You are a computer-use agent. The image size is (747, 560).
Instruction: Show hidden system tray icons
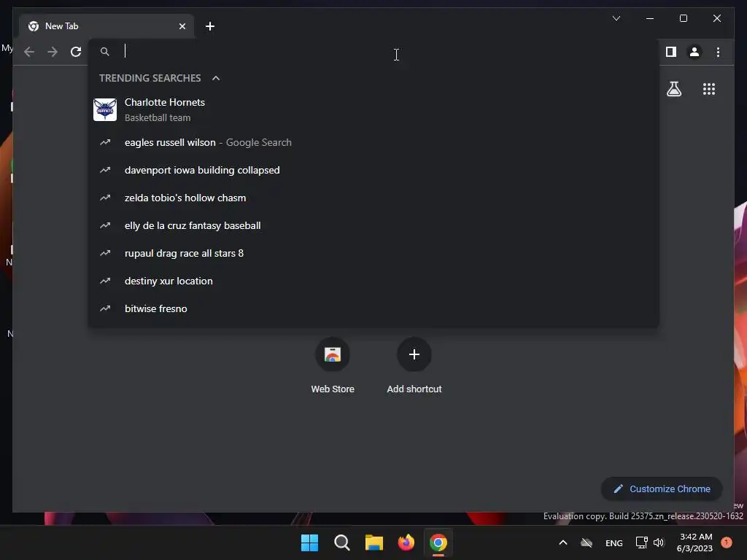[562, 542]
